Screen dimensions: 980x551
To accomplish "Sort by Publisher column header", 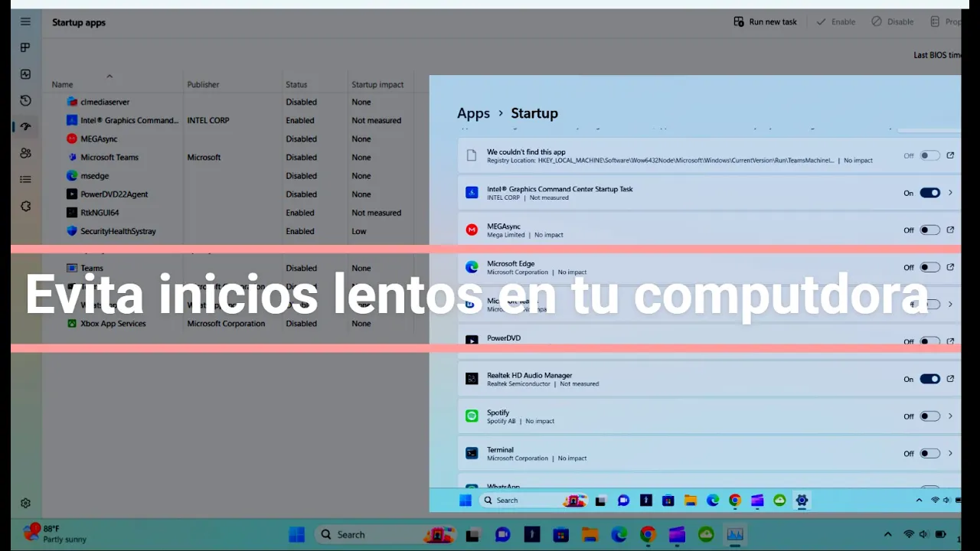I will coord(203,84).
